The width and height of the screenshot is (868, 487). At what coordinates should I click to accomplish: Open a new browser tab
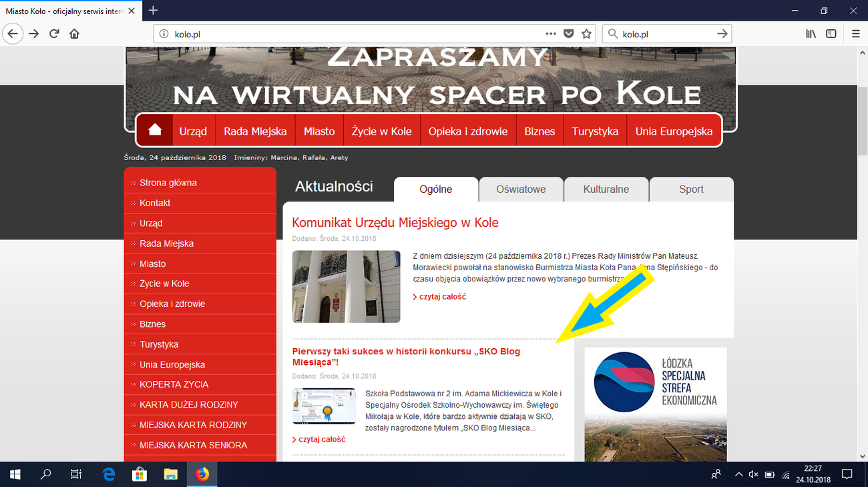pyautogui.click(x=154, y=11)
